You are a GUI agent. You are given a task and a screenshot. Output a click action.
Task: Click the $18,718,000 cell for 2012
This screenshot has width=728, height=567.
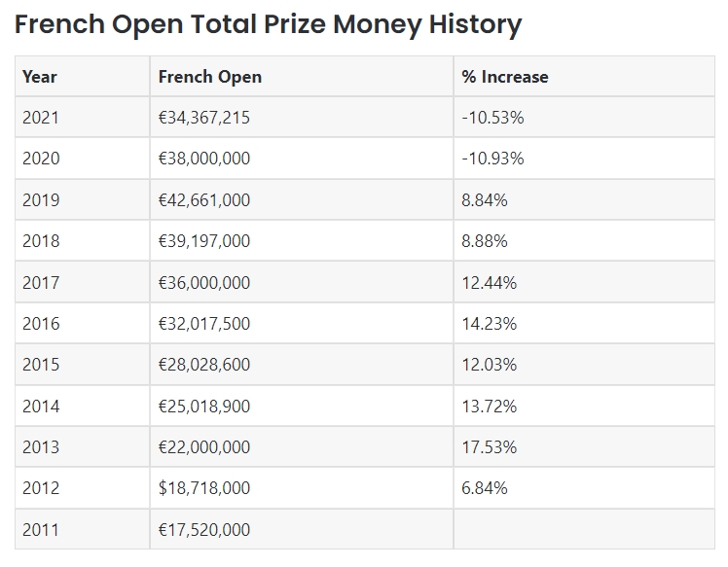(x=204, y=488)
